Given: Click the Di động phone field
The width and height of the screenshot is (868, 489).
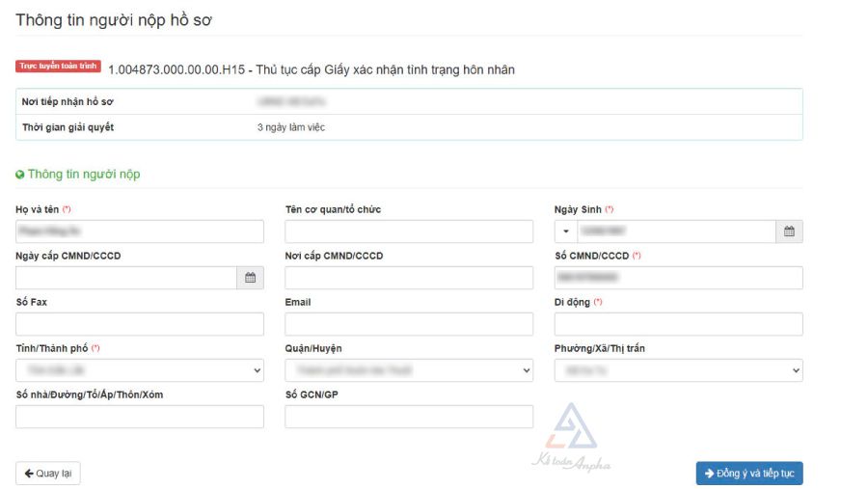Looking at the screenshot, I should (x=678, y=324).
